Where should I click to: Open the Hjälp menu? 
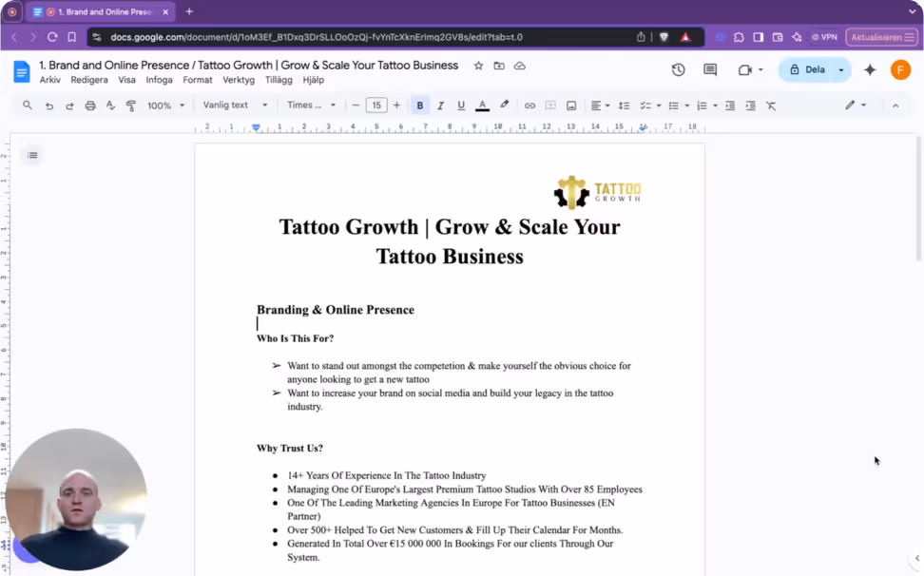pyautogui.click(x=314, y=80)
